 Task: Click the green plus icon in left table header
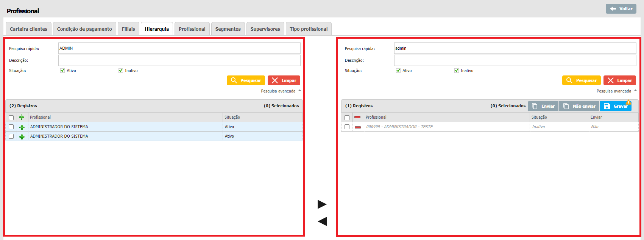pos(22,118)
